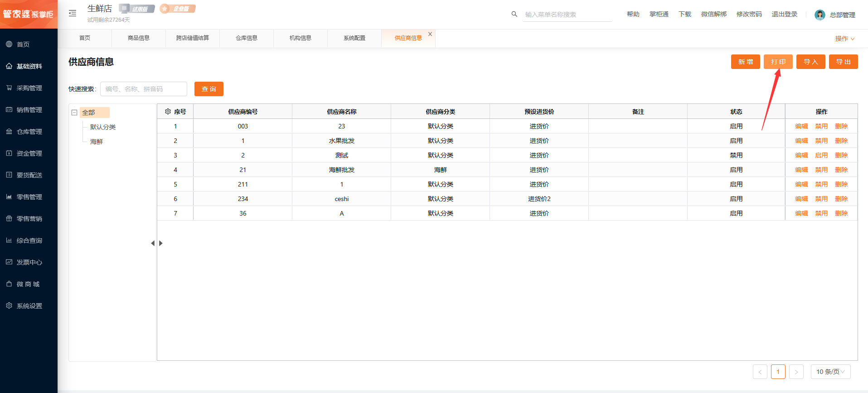Select 海鲜 in category tree
This screenshot has height=393, width=868.
pos(97,142)
